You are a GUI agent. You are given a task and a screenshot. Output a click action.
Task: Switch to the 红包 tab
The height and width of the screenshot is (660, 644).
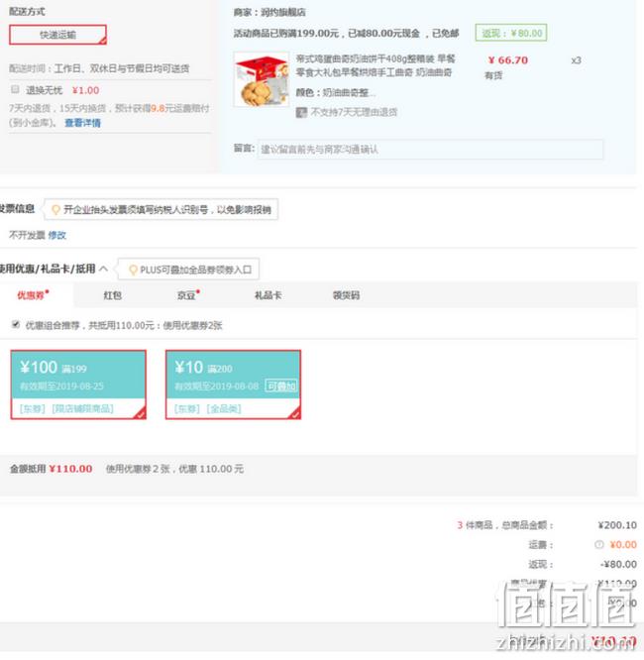coord(112,295)
